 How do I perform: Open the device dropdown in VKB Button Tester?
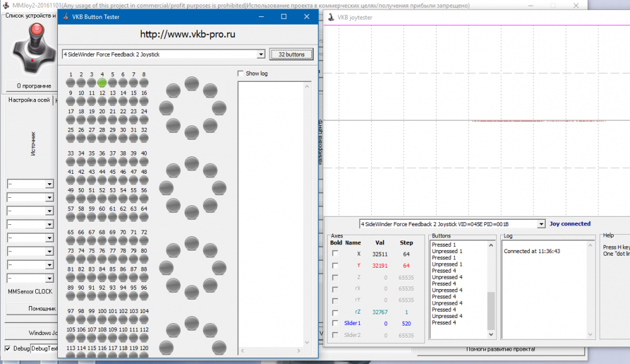coord(261,55)
